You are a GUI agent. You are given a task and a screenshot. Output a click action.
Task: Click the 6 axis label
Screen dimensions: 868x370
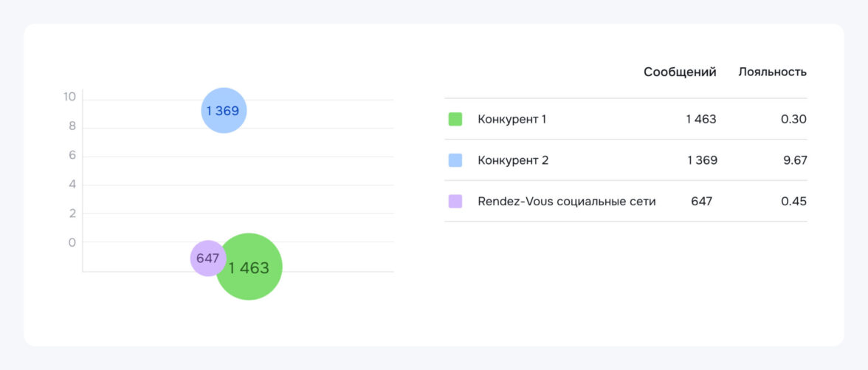pyautogui.click(x=72, y=156)
